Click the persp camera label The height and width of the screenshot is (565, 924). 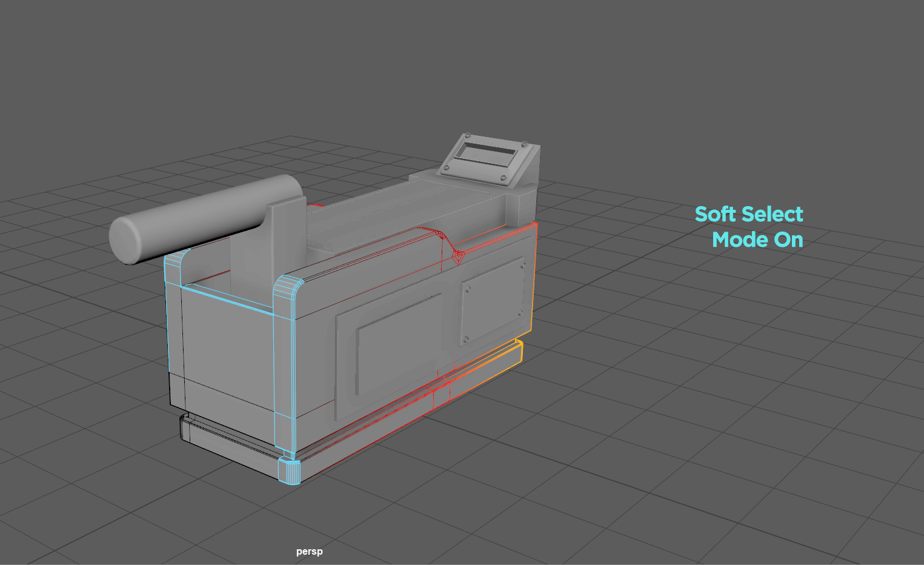310,552
